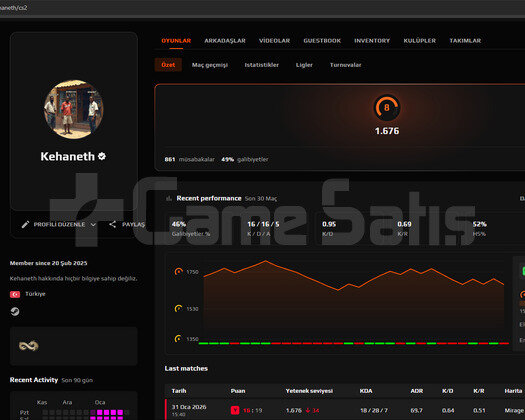Image resolution: width=525 pixels, height=420 pixels.
Task: Click the verified badge next to Kehaneth
Action: (x=102, y=156)
